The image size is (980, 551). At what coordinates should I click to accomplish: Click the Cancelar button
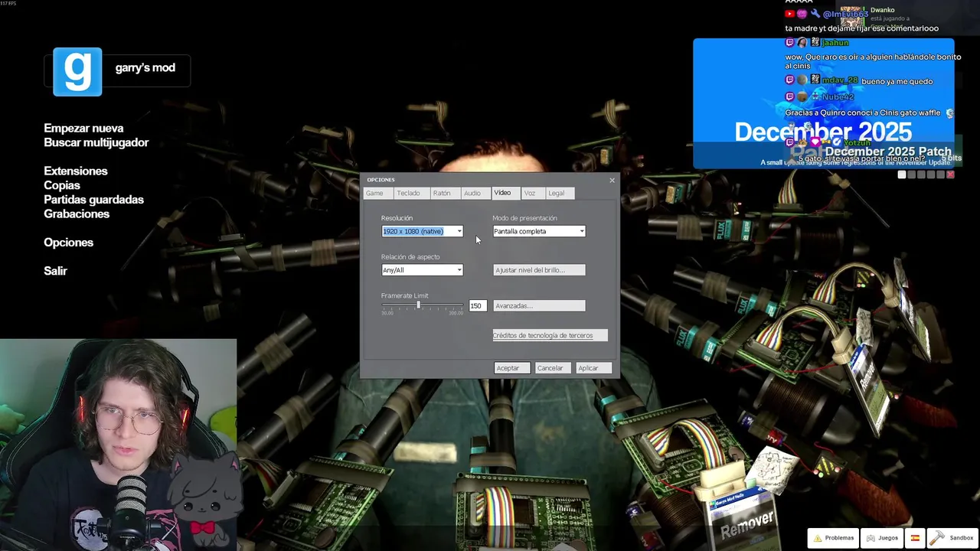552,368
